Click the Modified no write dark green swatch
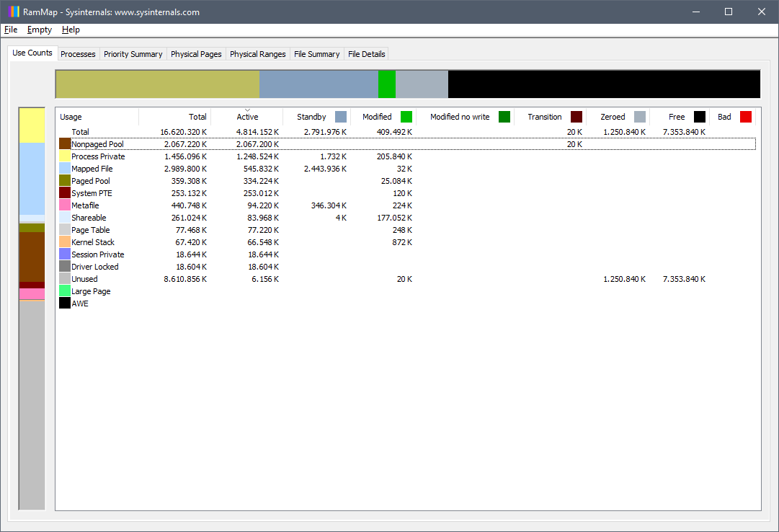 tap(504, 117)
